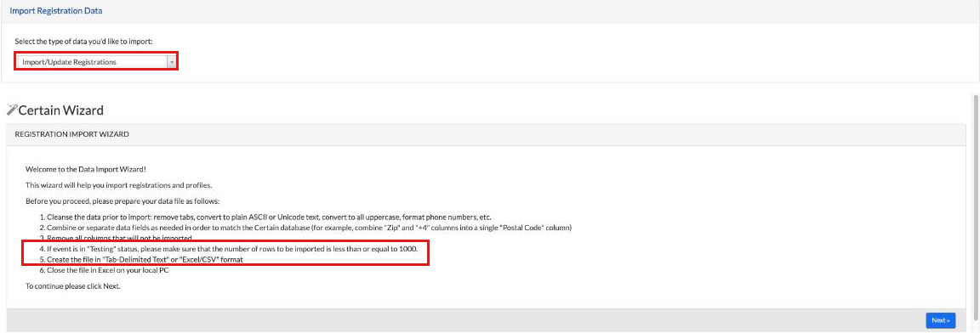
Task: Click the Certain Wizard wand icon
Action: [12, 110]
